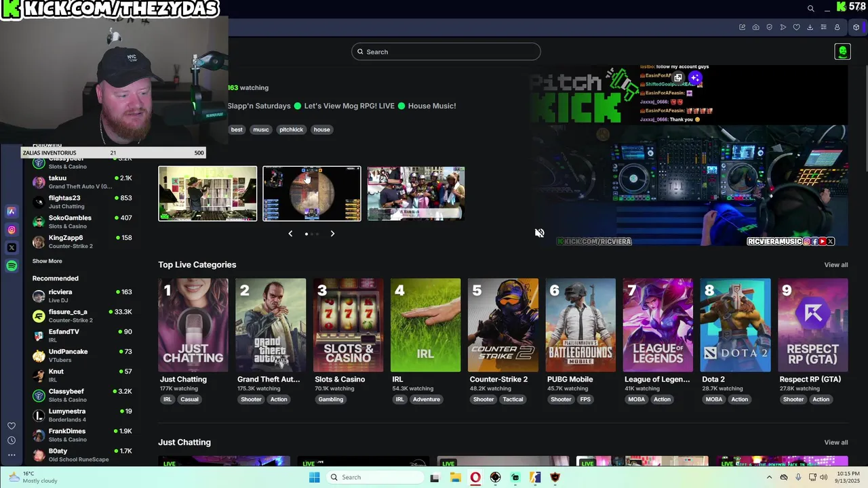Open the X (Twitter) sidebar panel
Screen dimensions: 868x488
tap(12, 248)
